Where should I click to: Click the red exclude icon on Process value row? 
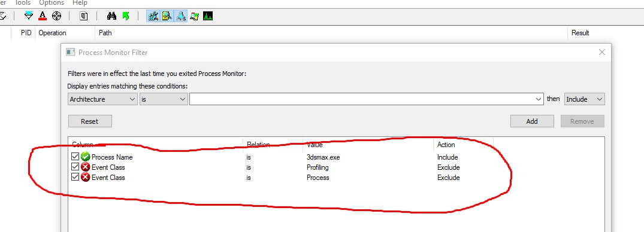click(x=86, y=178)
